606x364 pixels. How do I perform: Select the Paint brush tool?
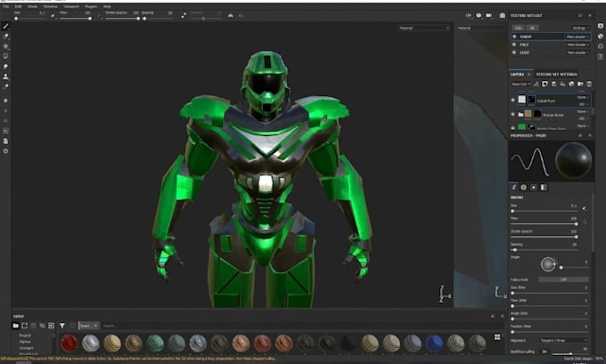pos(6,26)
